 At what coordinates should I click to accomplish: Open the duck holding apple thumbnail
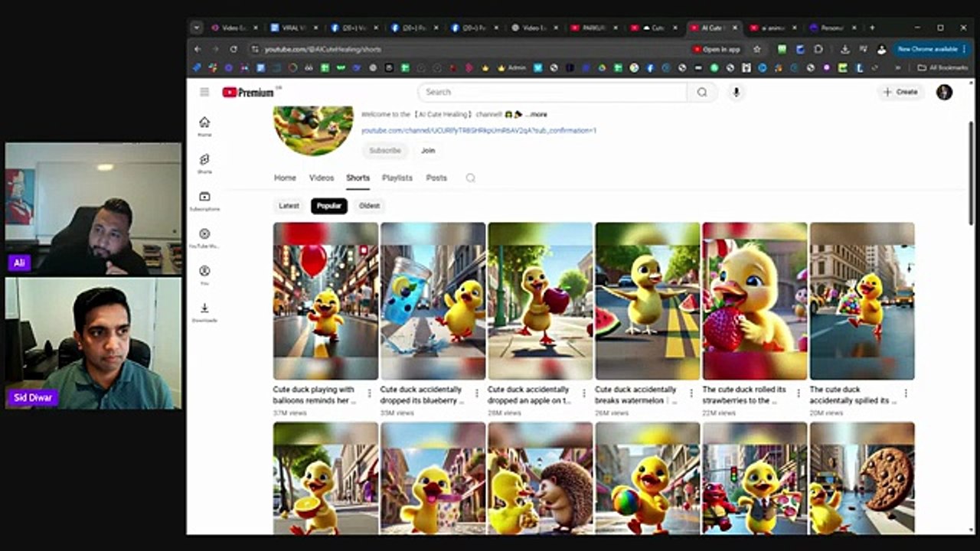(x=540, y=301)
